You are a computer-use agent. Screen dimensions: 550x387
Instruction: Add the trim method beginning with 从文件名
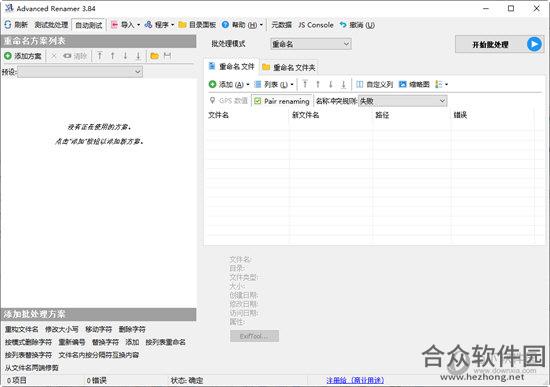coord(32,368)
